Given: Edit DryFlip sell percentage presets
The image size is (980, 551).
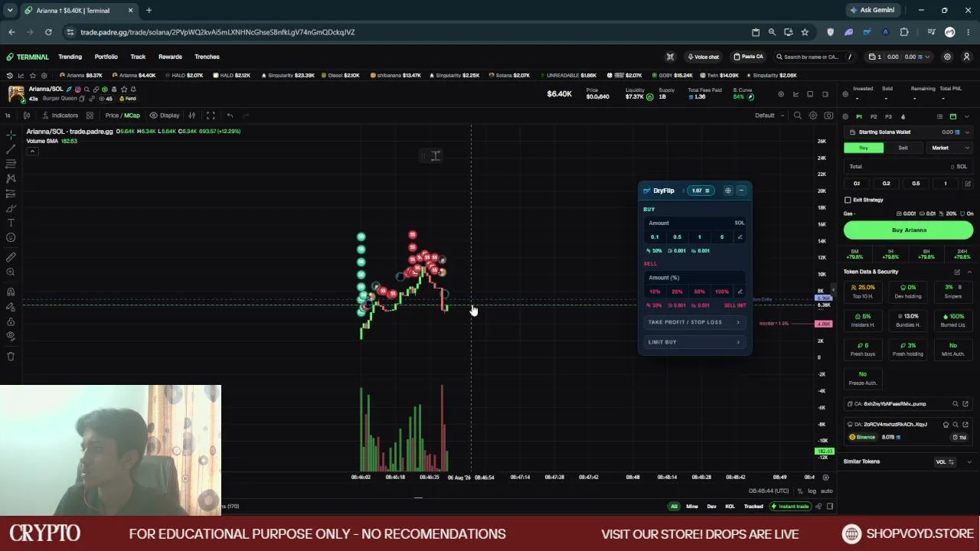Looking at the screenshot, I should (x=740, y=292).
